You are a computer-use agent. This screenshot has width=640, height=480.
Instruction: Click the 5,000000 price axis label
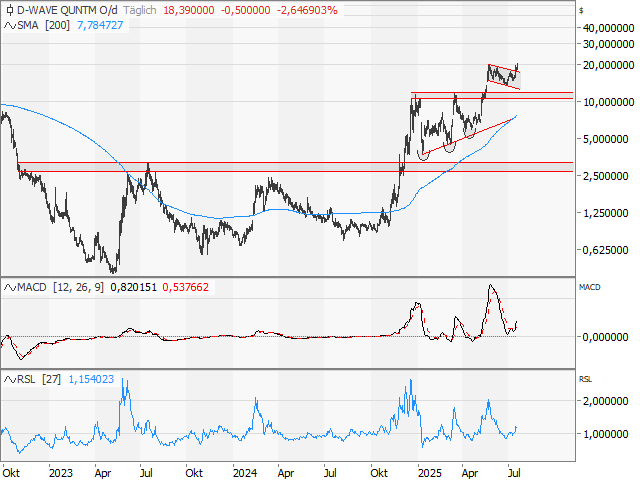pyautogui.click(x=605, y=139)
